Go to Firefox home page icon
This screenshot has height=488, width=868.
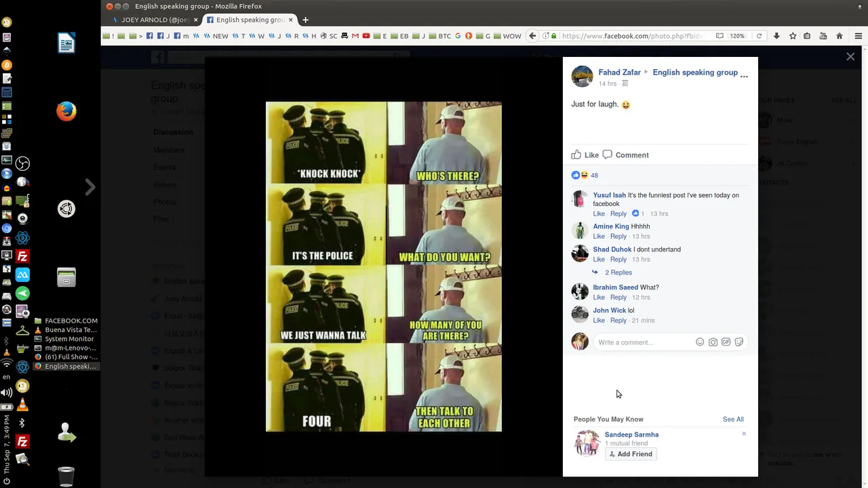(x=840, y=36)
